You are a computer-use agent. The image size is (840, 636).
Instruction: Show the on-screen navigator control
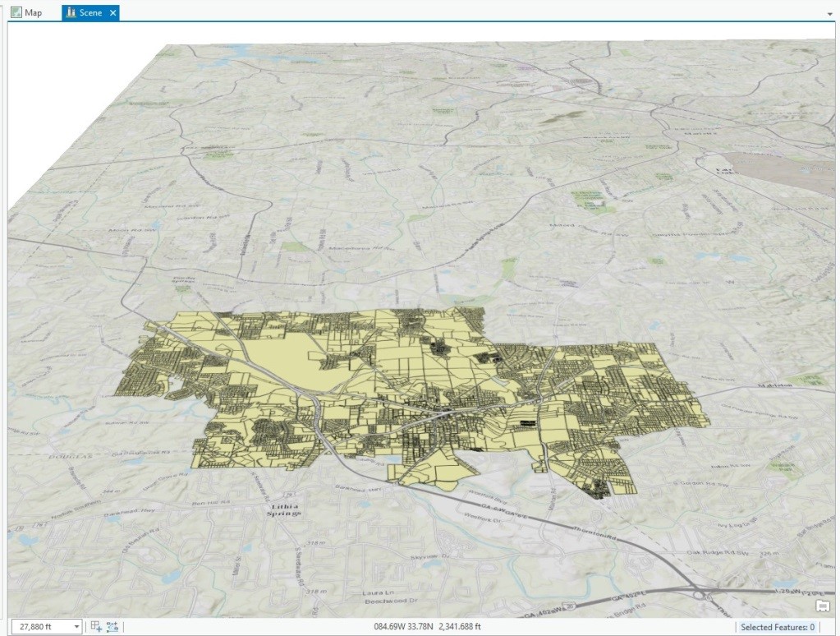click(822, 606)
